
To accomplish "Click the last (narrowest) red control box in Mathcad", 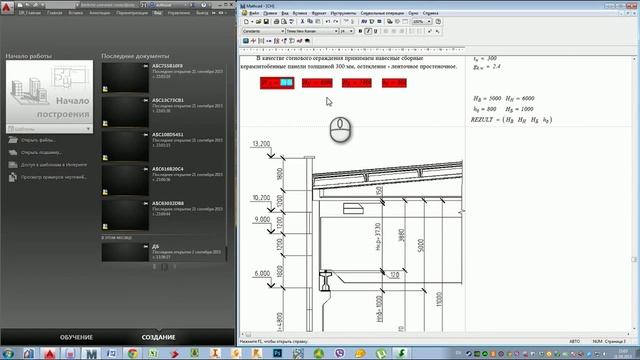I will (x=394, y=83).
